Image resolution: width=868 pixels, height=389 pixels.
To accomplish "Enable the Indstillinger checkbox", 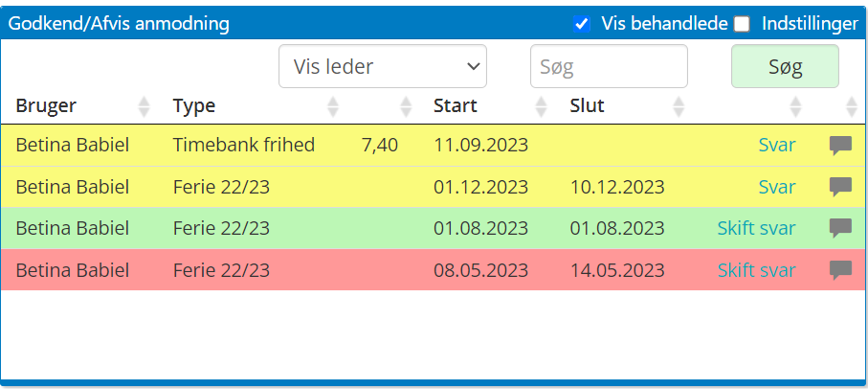I will pos(742,24).
